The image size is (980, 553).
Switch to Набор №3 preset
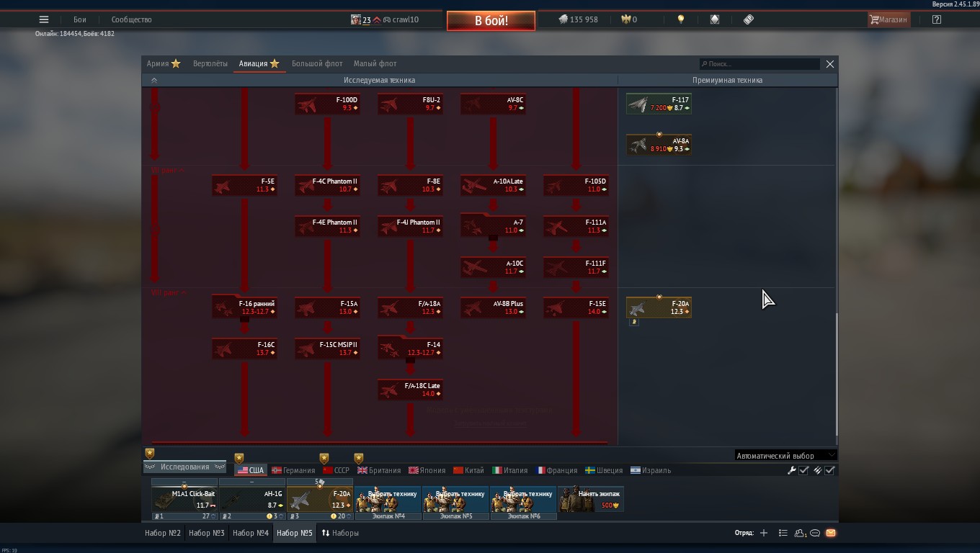[x=207, y=533]
